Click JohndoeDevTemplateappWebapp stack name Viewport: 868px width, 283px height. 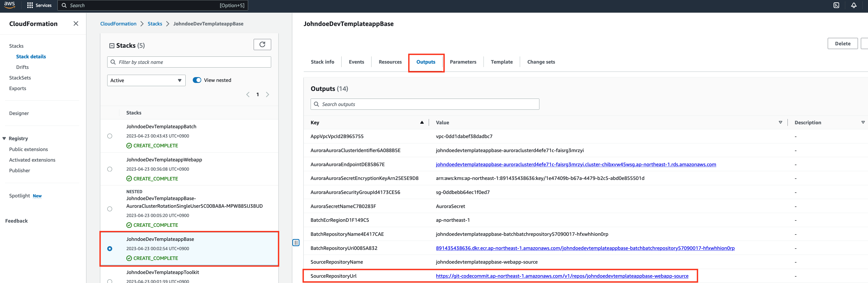[x=164, y=160]
